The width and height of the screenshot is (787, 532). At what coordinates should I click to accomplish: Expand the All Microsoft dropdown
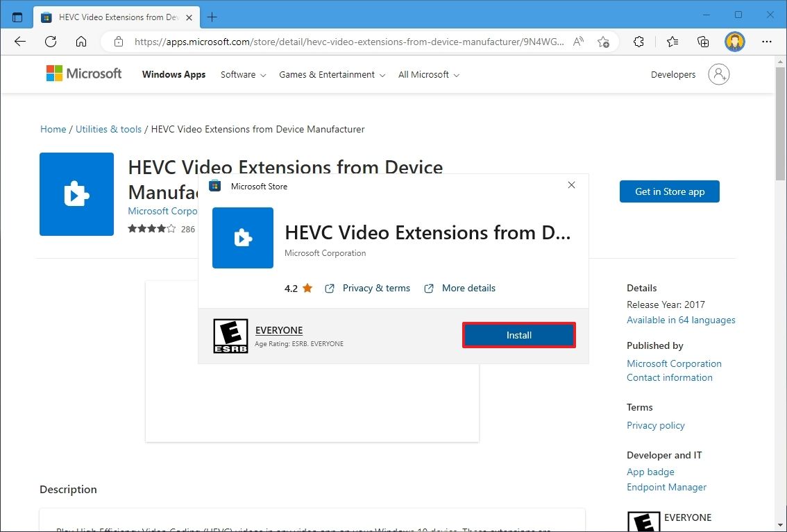(423, 74)
